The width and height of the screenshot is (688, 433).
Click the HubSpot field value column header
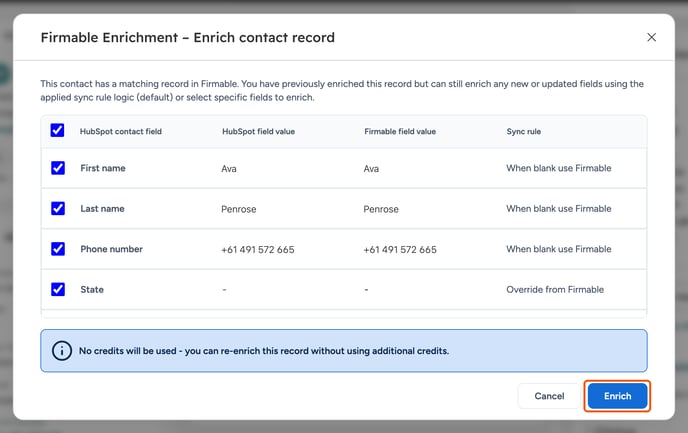pyautogui.click(x=258, y=131)
